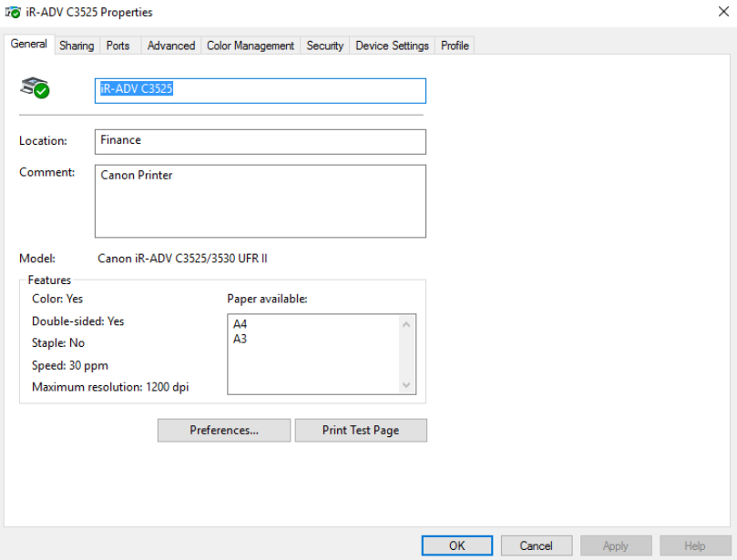Go to the Advanced tab
Image resolution: width=737 pixels, height=560 pixels.
click(x=171, y=46)
